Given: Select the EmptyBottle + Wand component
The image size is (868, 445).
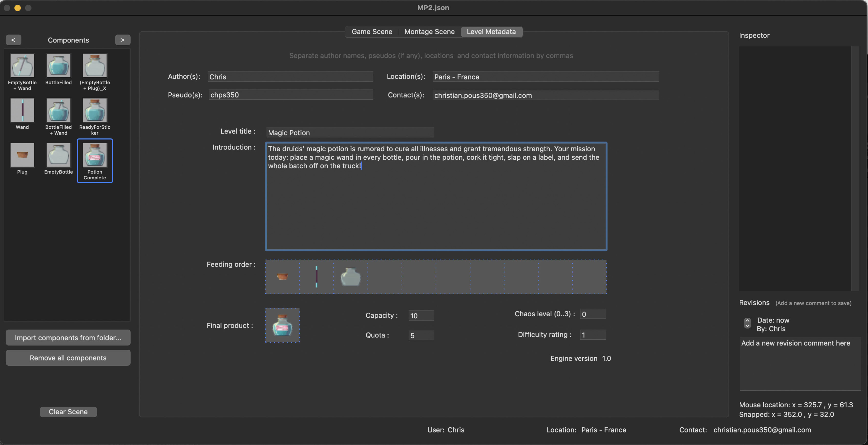Looking at the screenshot, I should click(22, 66).
